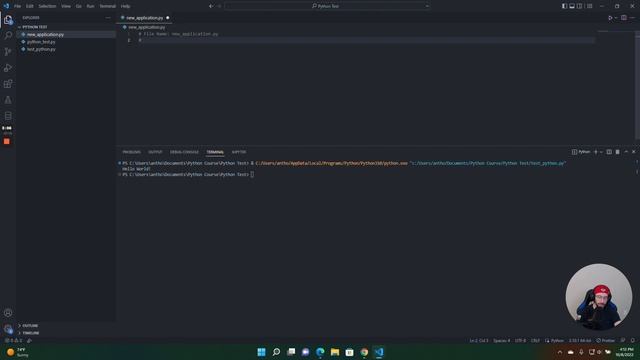Click the CRLF line ending status entry
This screenshot has width=640, height=360.
(536, 340)
